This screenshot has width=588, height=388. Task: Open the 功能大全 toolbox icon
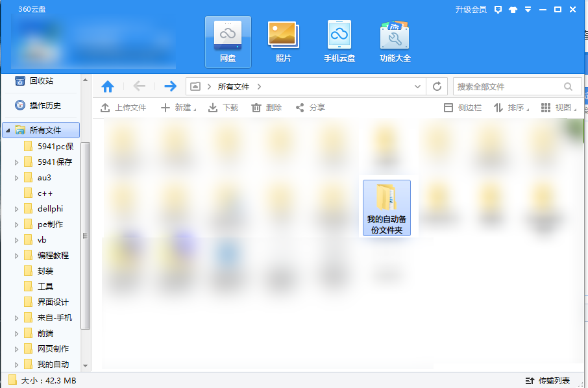pos(395,42)
